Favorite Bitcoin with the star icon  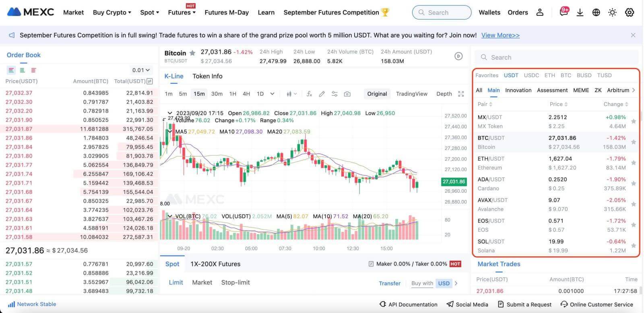click(192, 53)
